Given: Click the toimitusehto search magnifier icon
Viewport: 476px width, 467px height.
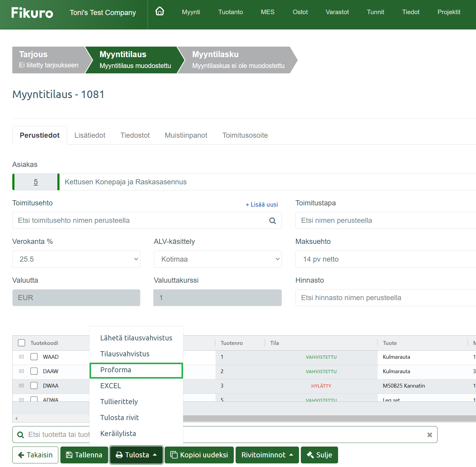Looking at the screenshot, I should click(273, 221).
